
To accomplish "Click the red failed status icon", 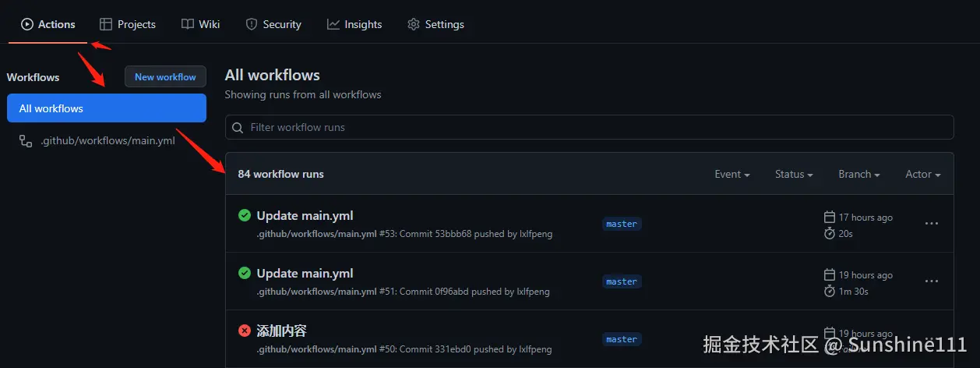I will [x=245, y=331].
